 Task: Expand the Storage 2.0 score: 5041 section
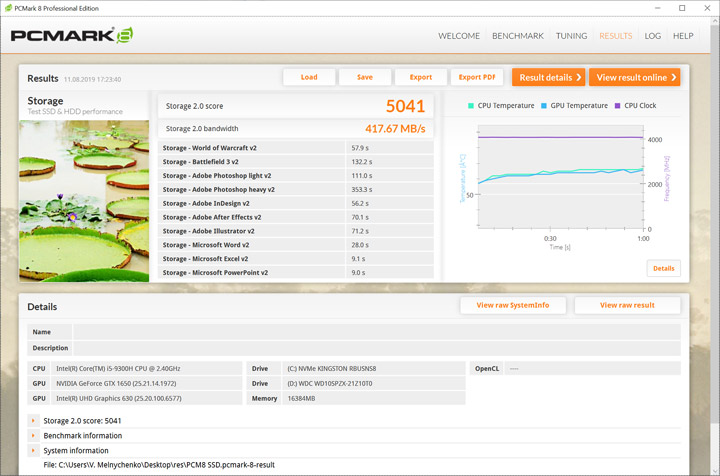click(x=33, y=420)
